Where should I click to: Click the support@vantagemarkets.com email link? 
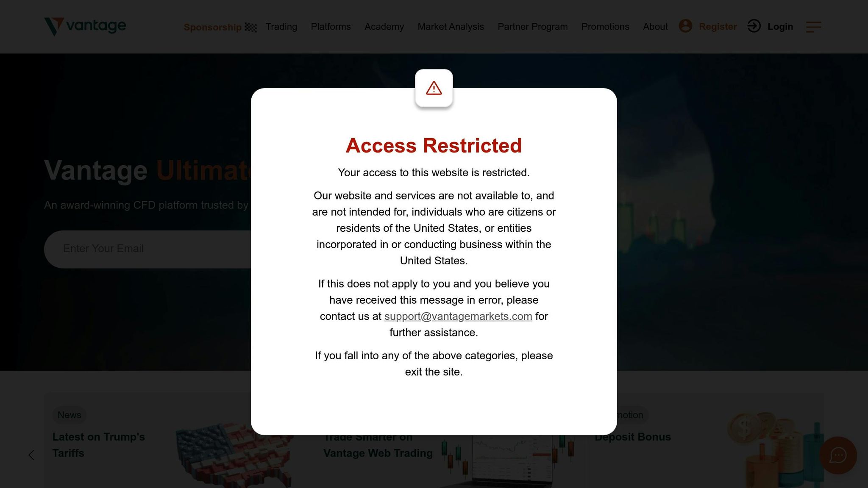[x=458, y=316]
